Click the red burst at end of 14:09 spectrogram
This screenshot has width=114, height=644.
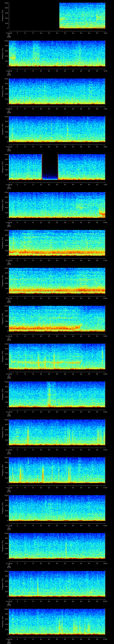pos(102,214)
